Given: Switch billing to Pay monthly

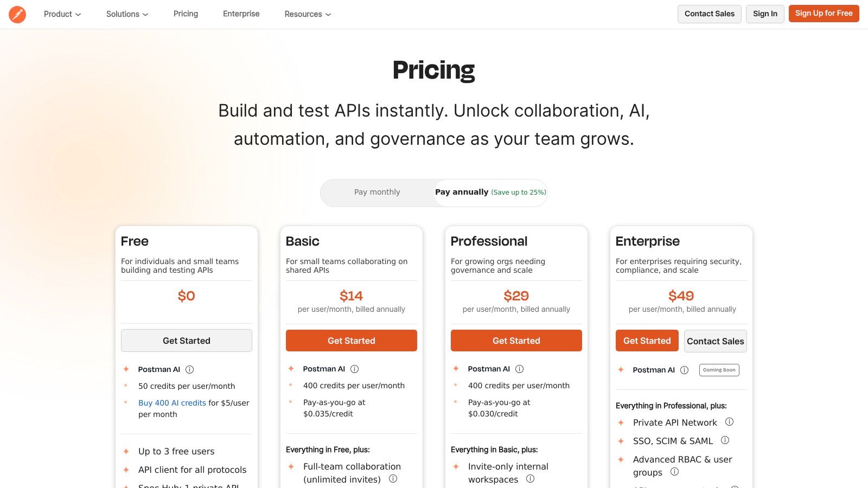Looking at the screenshot, I should [x=377, y=192].
